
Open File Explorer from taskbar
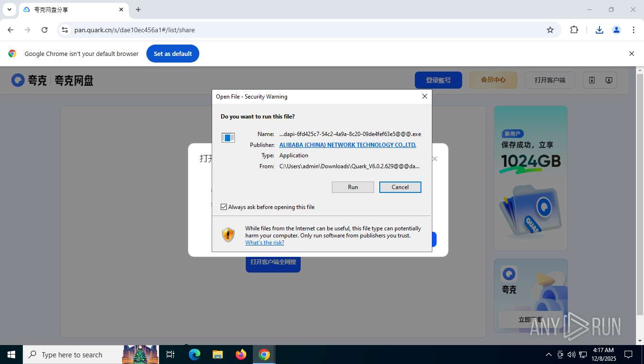click(218, 355)
